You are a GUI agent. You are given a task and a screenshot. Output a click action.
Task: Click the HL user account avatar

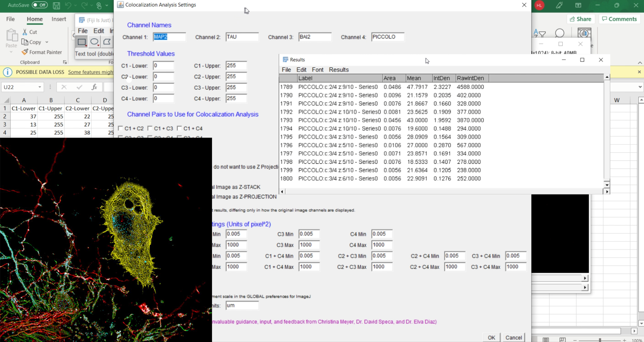[539, 5]
